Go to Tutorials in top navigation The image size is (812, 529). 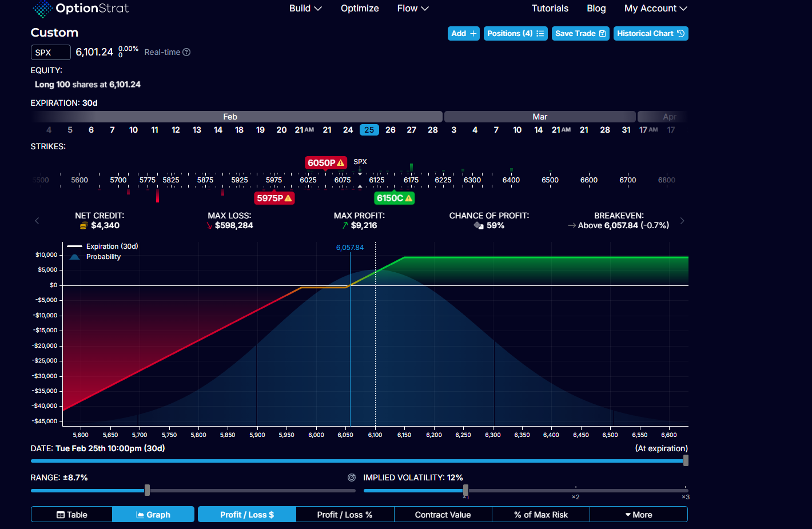tap(550, 9)
